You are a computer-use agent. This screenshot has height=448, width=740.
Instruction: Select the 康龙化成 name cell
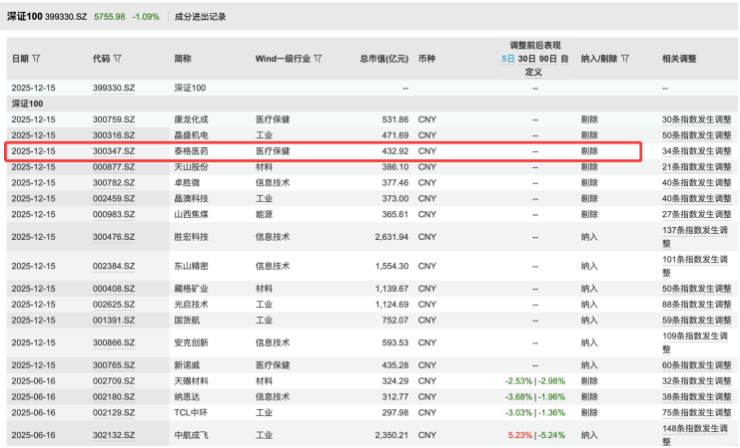tap(191, 119)
